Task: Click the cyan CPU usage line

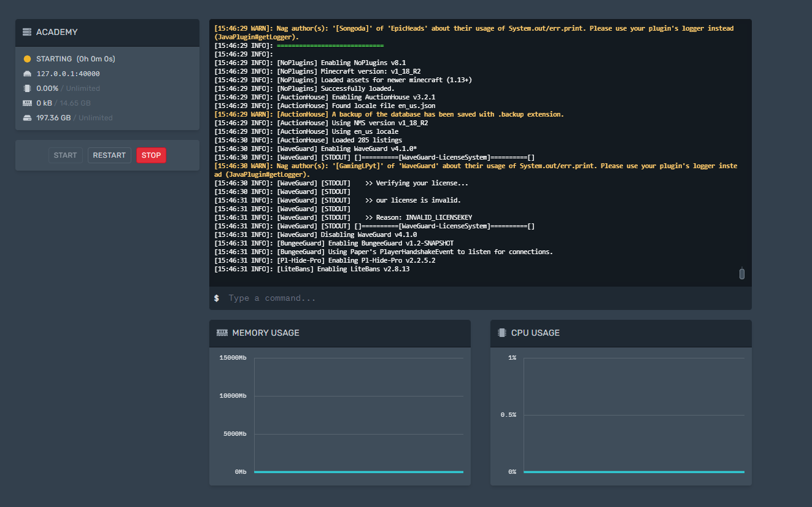Action: 632,471
